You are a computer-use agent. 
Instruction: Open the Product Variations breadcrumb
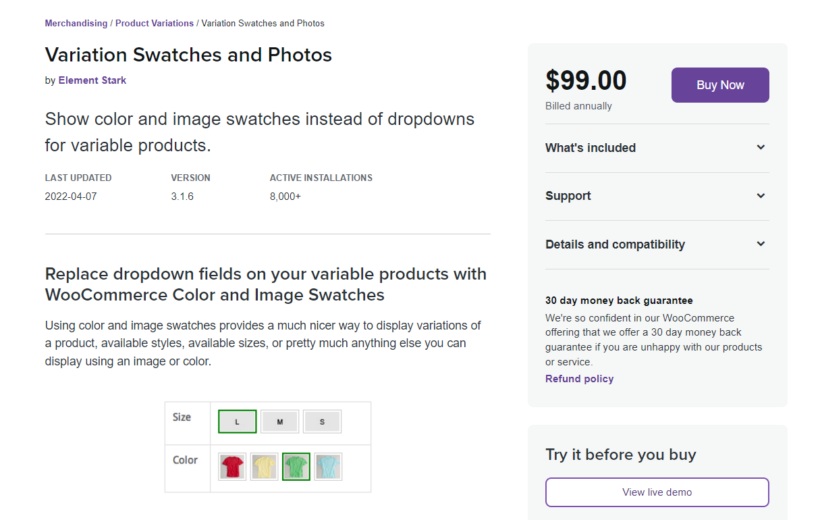point(154,23)
